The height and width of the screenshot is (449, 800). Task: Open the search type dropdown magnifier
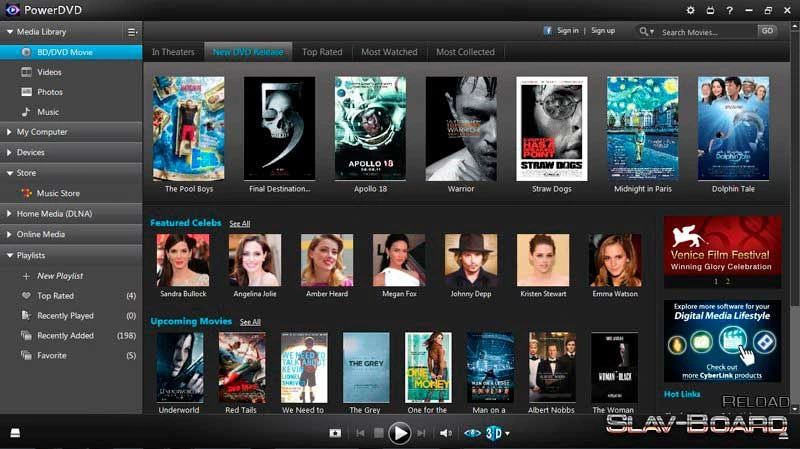pyautogui.click(x=646, y=32)
